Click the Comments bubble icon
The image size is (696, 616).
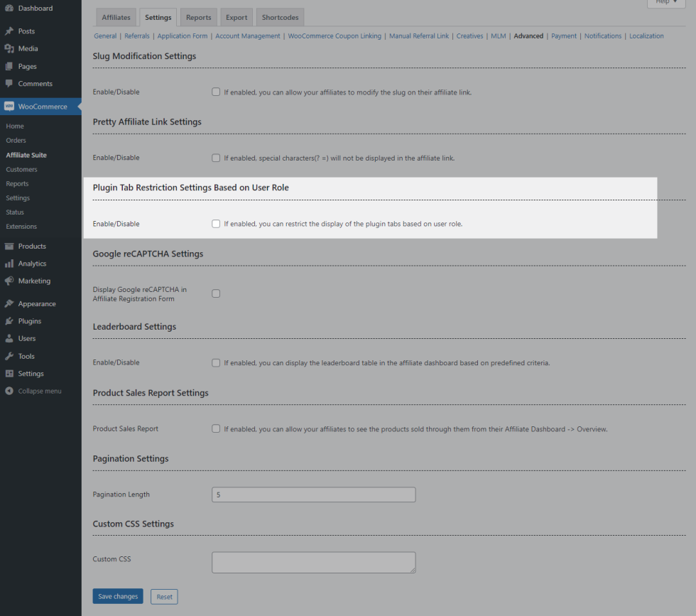(x=9, y=84)
